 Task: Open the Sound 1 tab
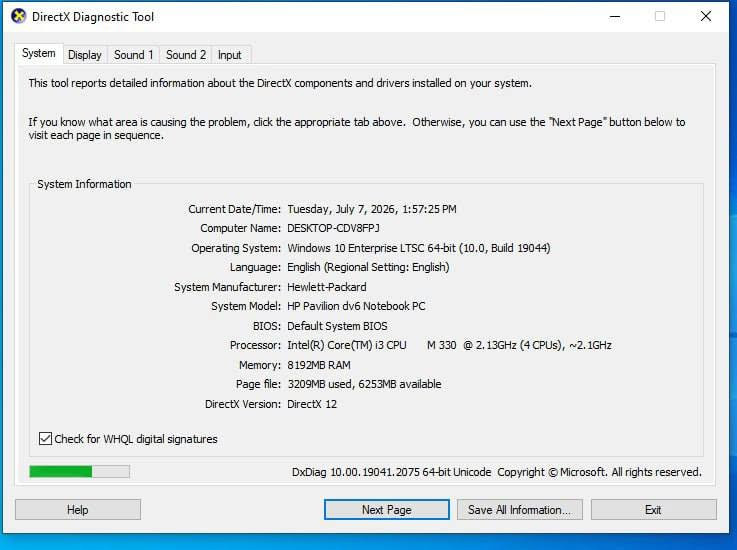(133, 55)
